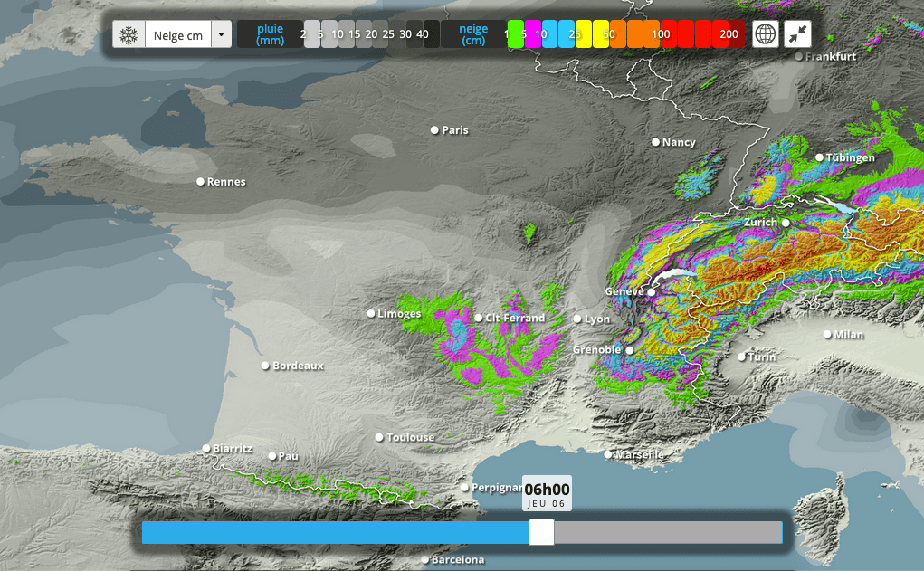Image resolution: width=924 pixels, height=571 pixels.
Task: Click the Zurich city marker
Action: [x=785, y=222]
